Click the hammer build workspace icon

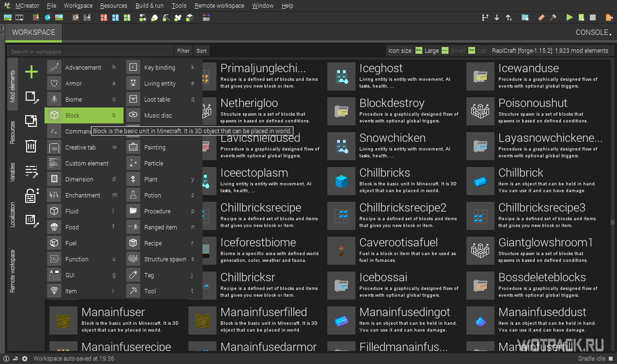(553, 17)
